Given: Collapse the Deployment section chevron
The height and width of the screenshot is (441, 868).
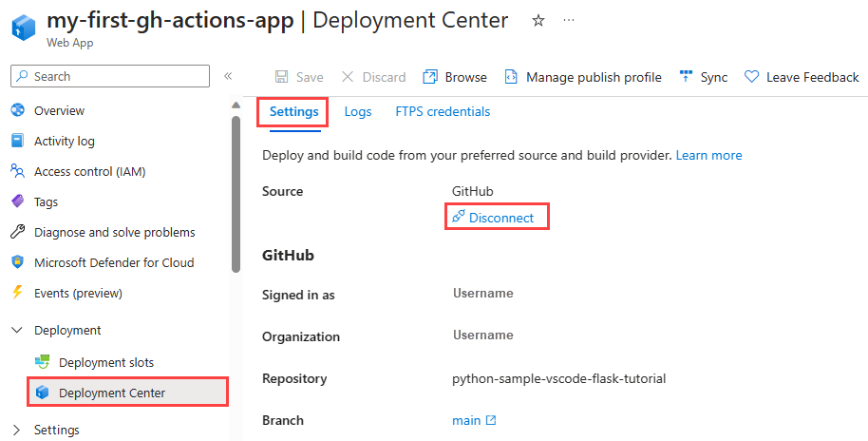Looking at the screenshot, I should (x=17, y=330).
